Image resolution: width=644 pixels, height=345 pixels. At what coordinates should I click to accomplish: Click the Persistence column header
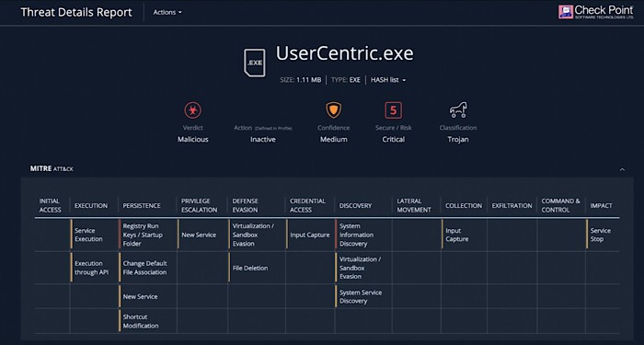[x=142, y=205]
